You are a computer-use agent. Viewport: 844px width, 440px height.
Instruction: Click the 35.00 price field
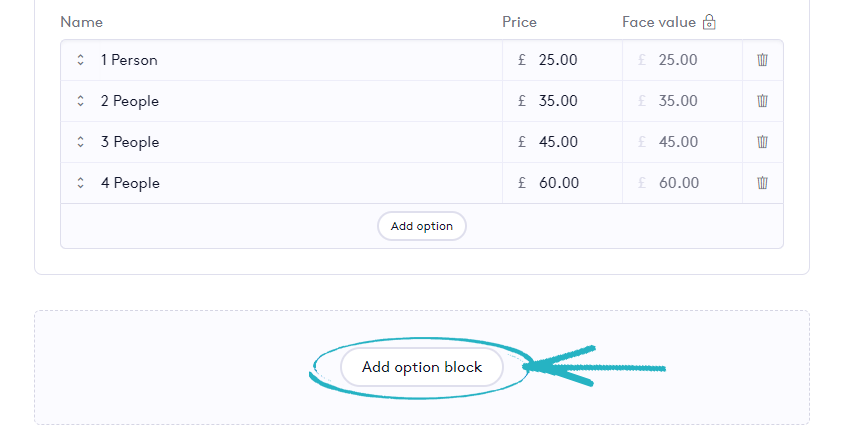572,101
